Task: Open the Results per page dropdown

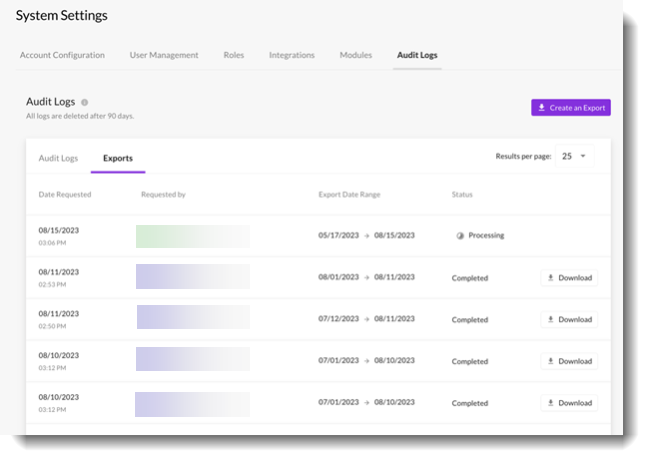Action: tap(574, 156)
